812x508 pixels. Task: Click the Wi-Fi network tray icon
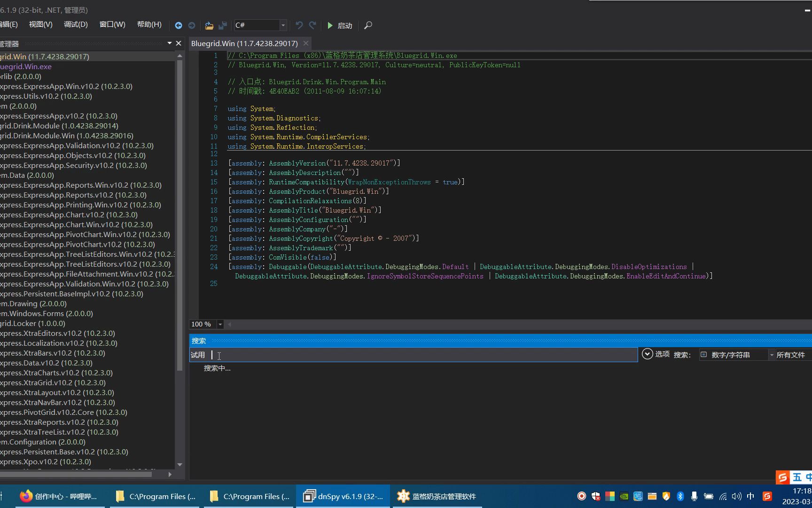coord(723,496)
